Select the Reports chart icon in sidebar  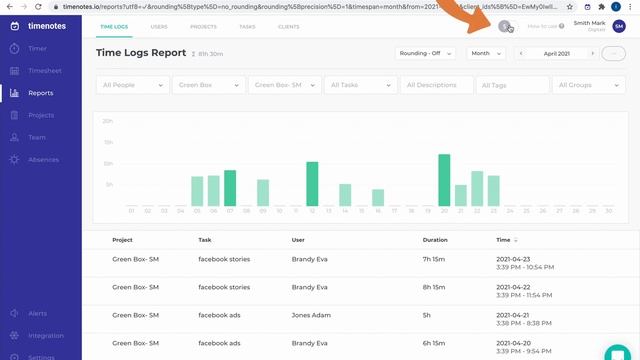14,93
